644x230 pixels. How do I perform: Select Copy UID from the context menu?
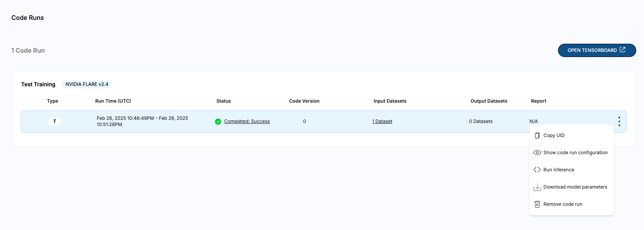click(x=572, y=136)
